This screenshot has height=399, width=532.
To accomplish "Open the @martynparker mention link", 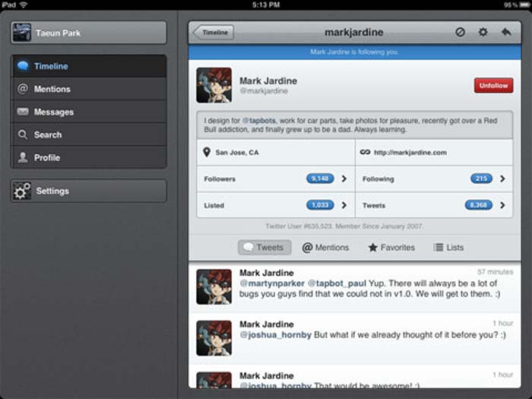I will tap(272, 283).
